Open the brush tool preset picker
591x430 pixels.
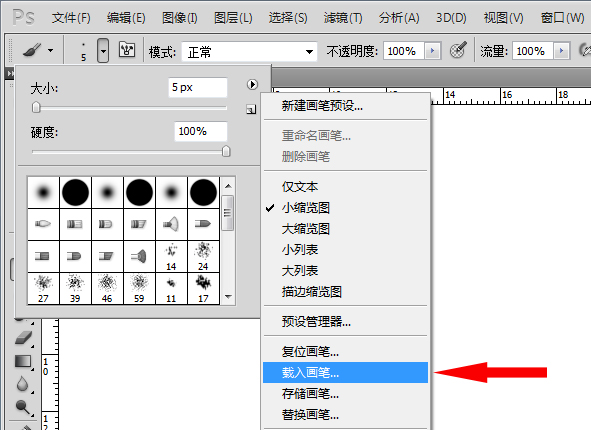coord(32,50)
